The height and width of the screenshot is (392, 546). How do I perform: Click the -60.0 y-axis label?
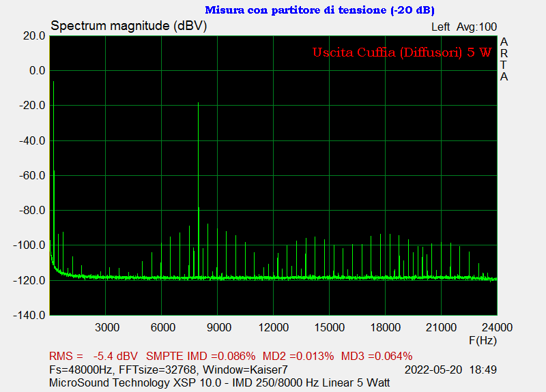tap(32, 176)
